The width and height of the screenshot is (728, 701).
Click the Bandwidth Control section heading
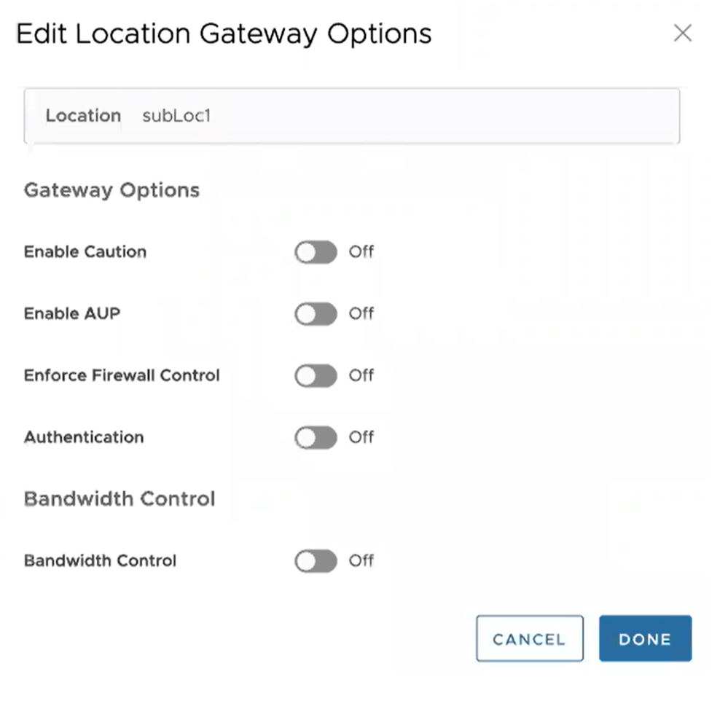point(120,499)
